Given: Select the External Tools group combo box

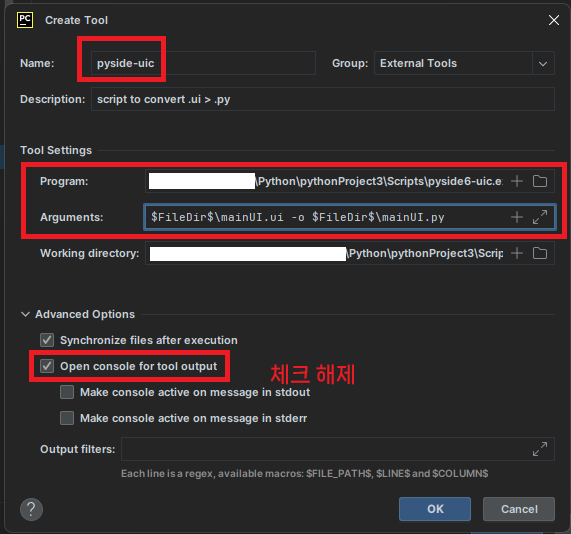Looking at the screenshot, I should (x=464, y=63).
